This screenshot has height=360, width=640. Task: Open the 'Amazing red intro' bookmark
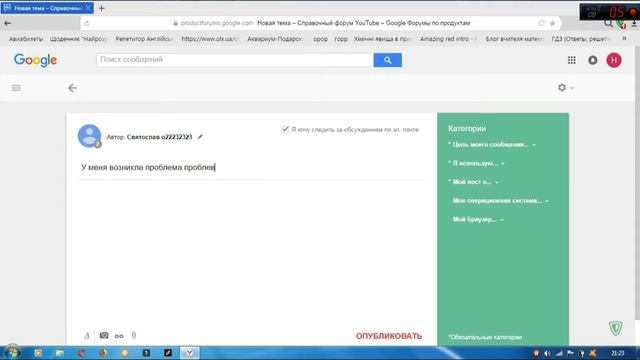tap(448, 39)
